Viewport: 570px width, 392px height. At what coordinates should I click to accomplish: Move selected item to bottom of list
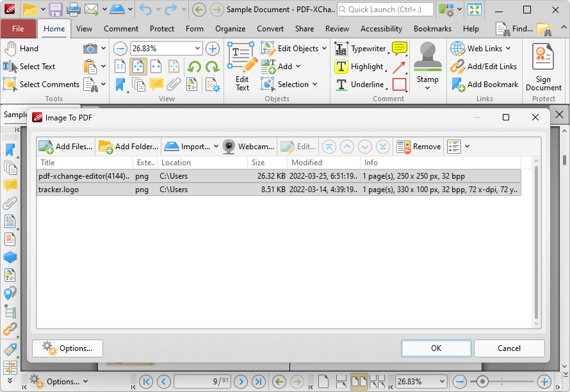coord(383,147)
